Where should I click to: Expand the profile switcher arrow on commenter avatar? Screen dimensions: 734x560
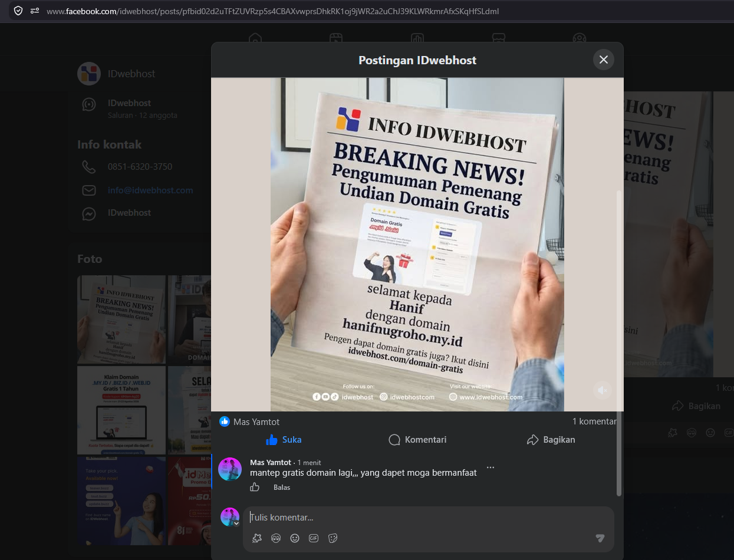coord(236,523)
